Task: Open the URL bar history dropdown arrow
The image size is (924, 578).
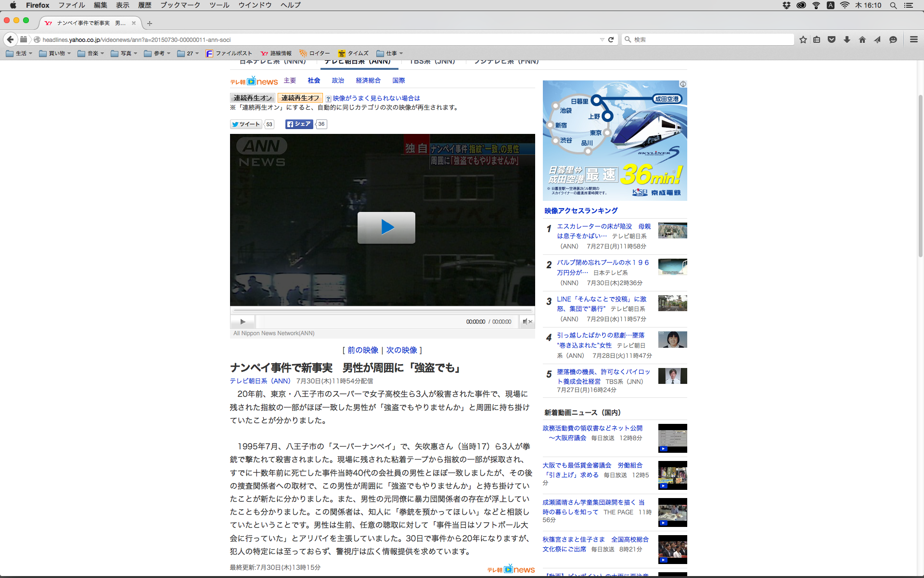Action: [602, 39]
